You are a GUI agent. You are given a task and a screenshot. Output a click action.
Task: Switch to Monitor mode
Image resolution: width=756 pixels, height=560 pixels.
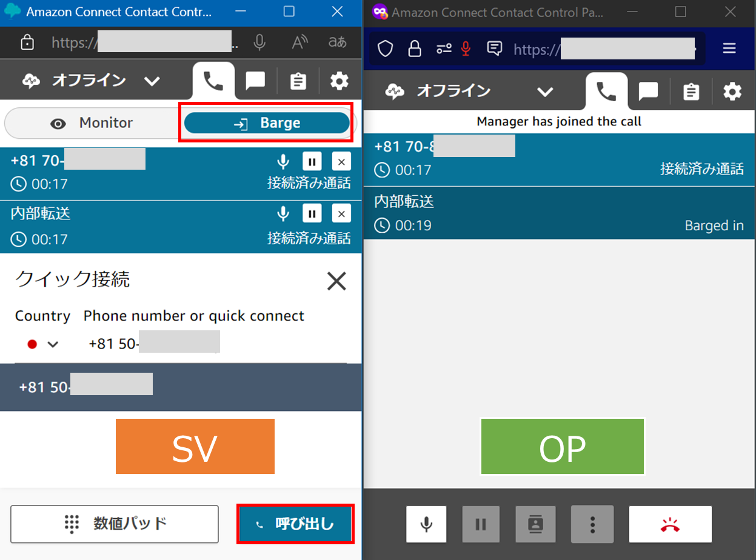(x=92, y=124)
